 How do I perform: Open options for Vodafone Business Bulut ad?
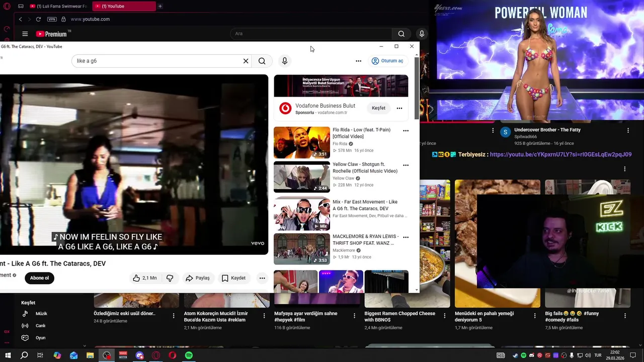[x=399, y=108]
